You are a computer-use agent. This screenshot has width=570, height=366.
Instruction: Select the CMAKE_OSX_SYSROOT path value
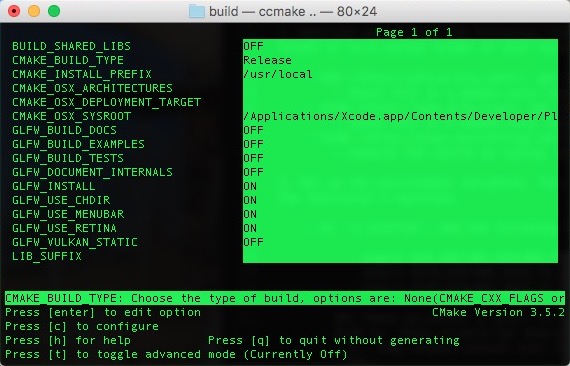coord(400,116)
